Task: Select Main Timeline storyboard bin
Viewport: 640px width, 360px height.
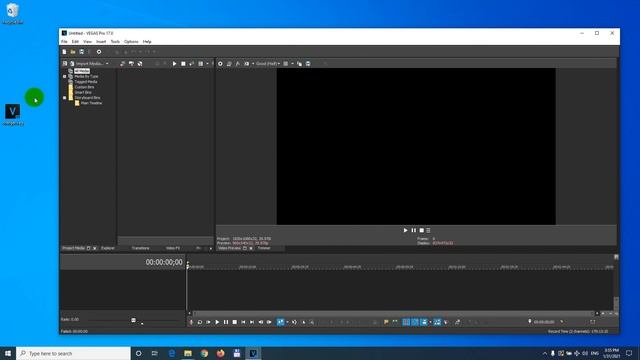Action: pyautogui.click(x=91, y=103)
